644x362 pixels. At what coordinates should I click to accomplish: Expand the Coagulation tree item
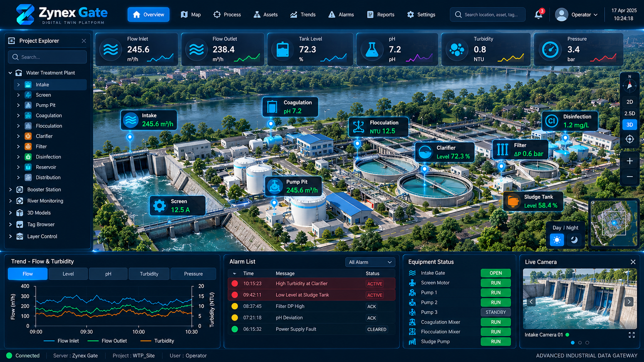18,115
